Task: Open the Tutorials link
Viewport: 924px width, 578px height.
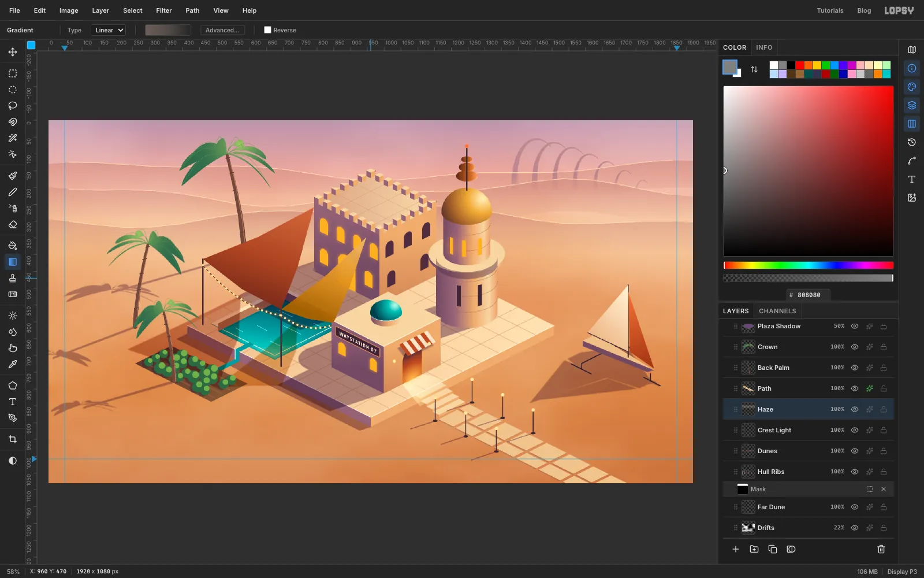Action: [x=830, y=10]
